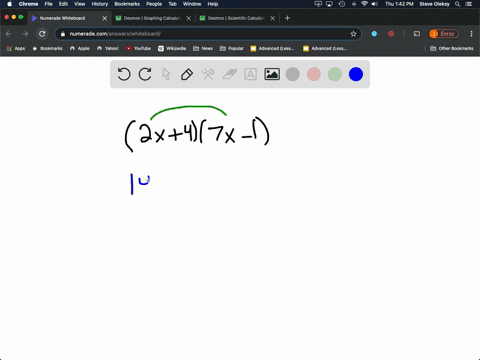Redo the whiteboard stroke

[x=145, y=74]
